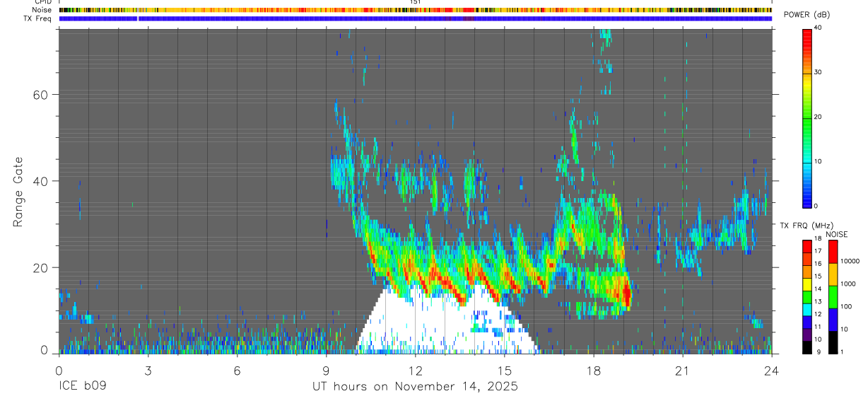Click the 0 label on POWER colorbar
This screenshot has width=868, height=401.
click(816, 206)
